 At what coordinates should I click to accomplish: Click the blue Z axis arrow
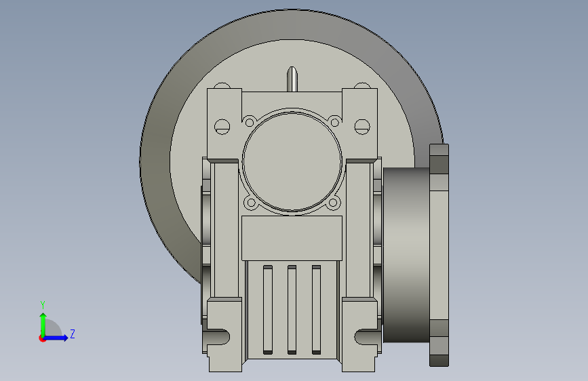coord(56,338)
